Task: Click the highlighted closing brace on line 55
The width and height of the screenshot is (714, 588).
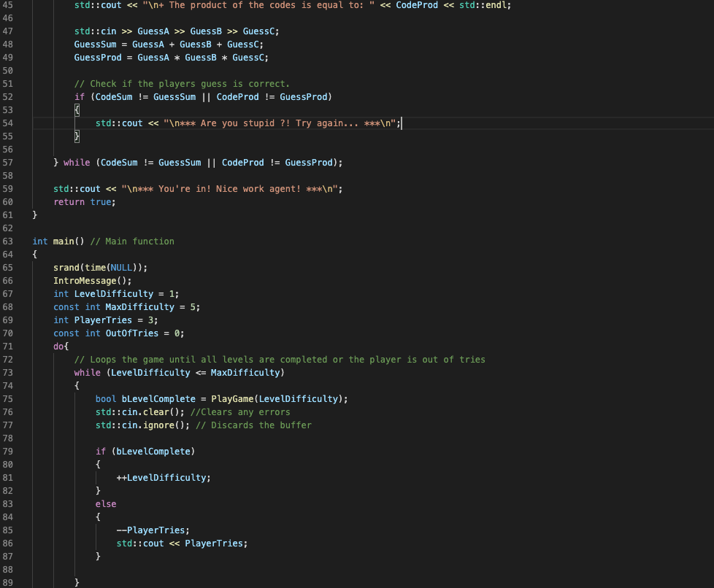Action: coord(77,136)
